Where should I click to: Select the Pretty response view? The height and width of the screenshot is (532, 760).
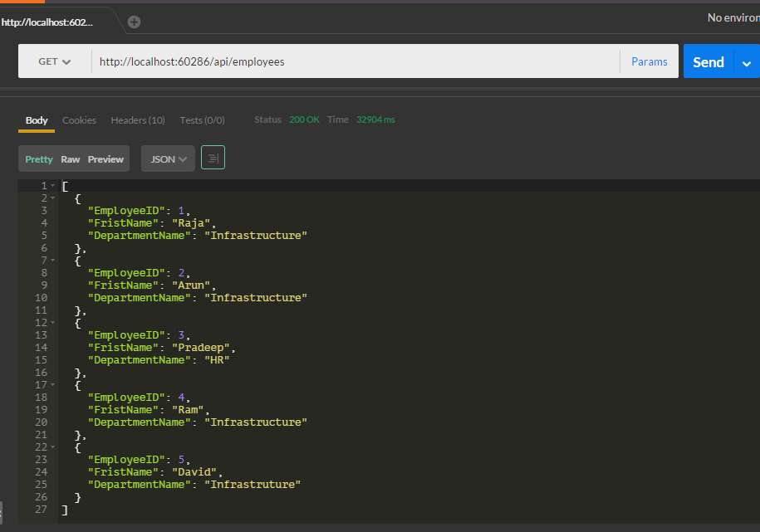tap(39, 159)
